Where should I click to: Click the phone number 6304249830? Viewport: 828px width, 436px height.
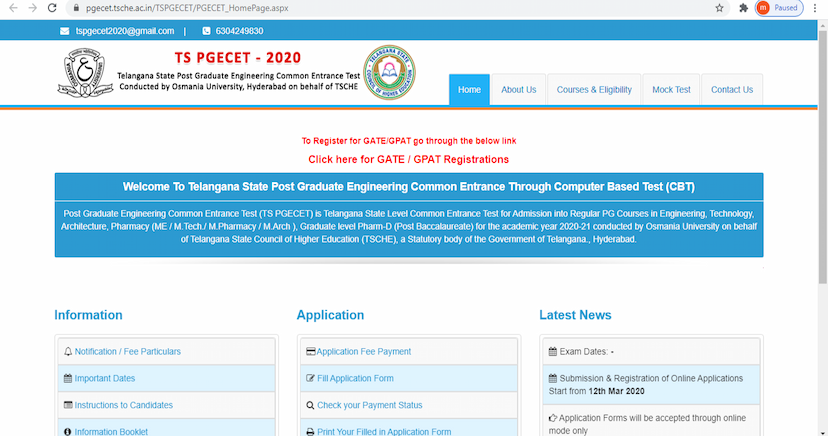[239, 31]
